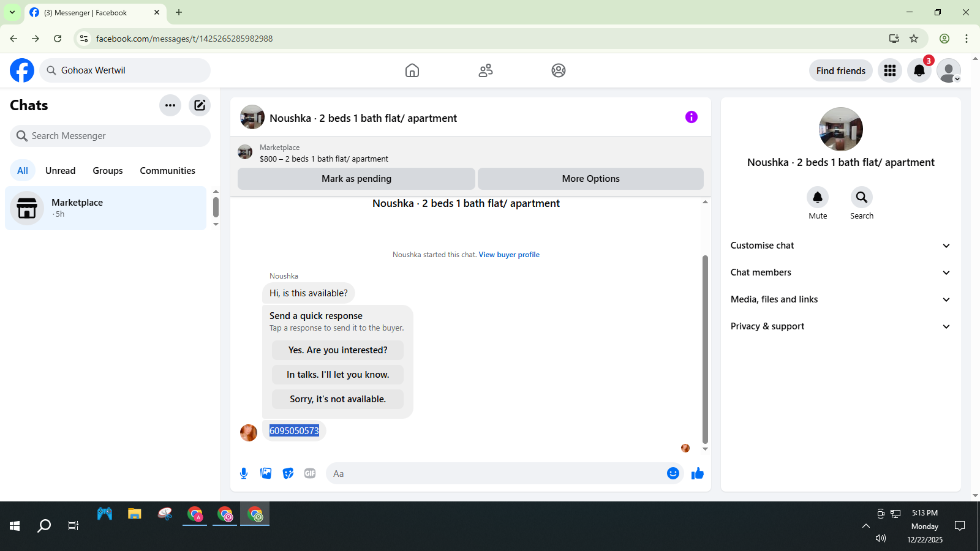Click Noushka's avatar beside phone number message
The height and width of the screenshot is (551, 980).
(x=249, y=433)
